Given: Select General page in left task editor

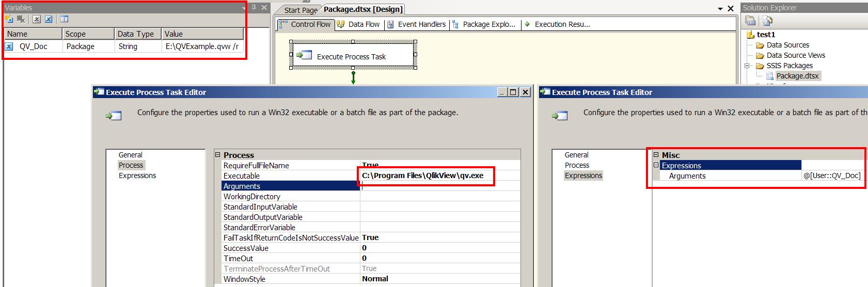Looking at the screenshot, I should pos(130,155).
